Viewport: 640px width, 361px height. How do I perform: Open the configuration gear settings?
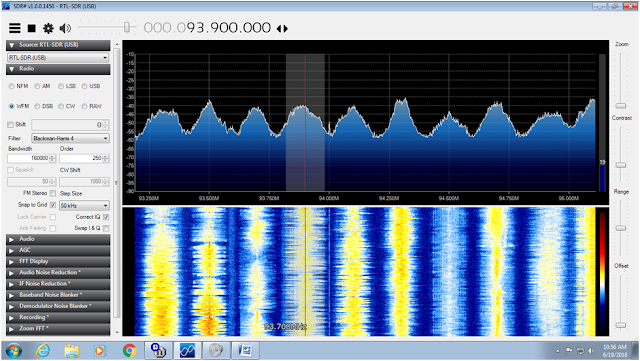pyautogui.click(x=48, y=28)
